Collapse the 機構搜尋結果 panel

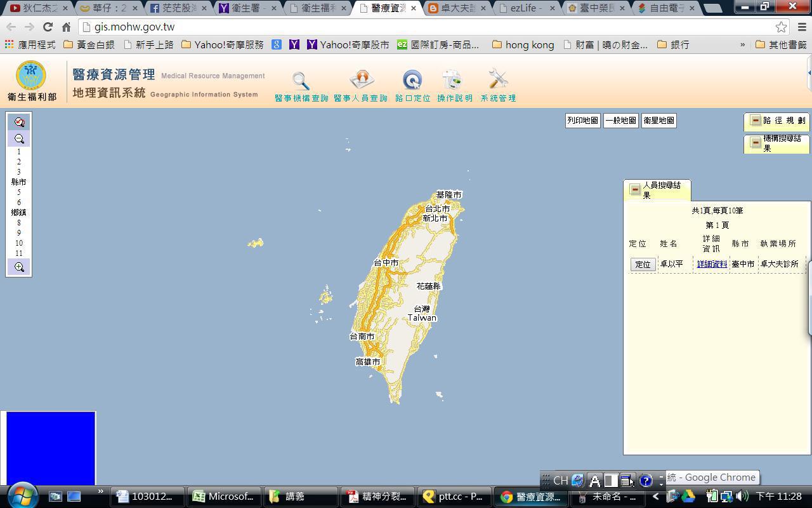coord(756,143)
